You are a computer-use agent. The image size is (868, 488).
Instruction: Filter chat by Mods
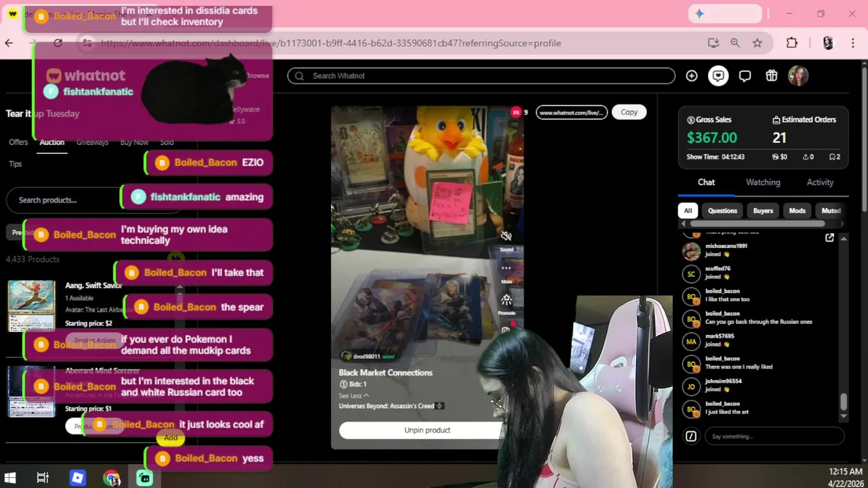[x=797, y=211]
